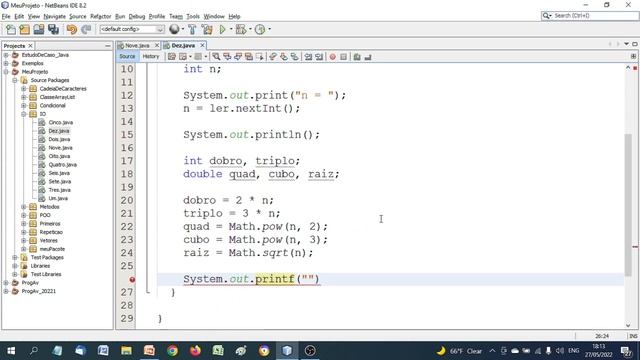This screenshot has width=640, height=360.
Task: Open the Tools menu
Action: pos(193,16)
